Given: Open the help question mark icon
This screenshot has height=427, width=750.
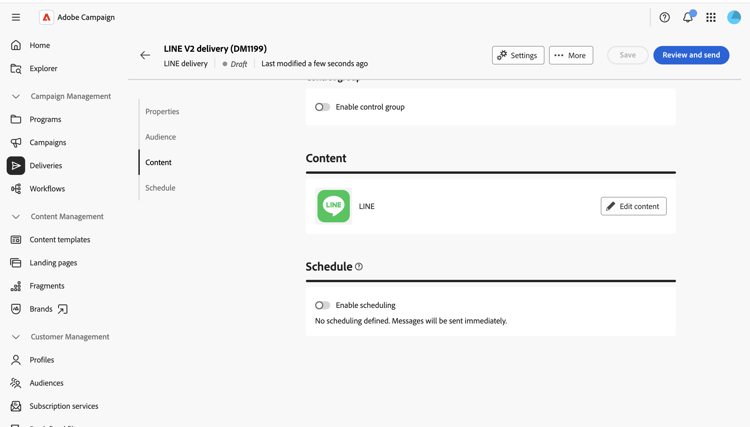Looking at the screenshot, I should (x=664, y=17).
